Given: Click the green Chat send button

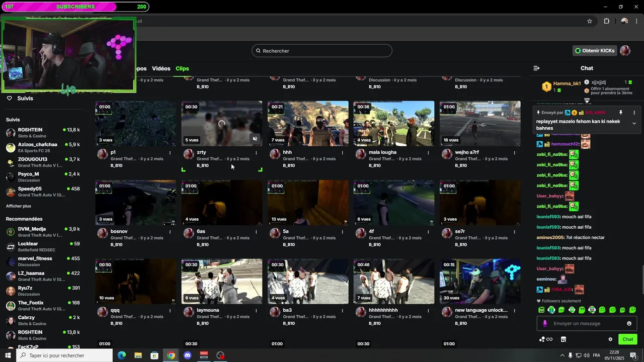Looking at the screenshot, I should coord(627,339).
